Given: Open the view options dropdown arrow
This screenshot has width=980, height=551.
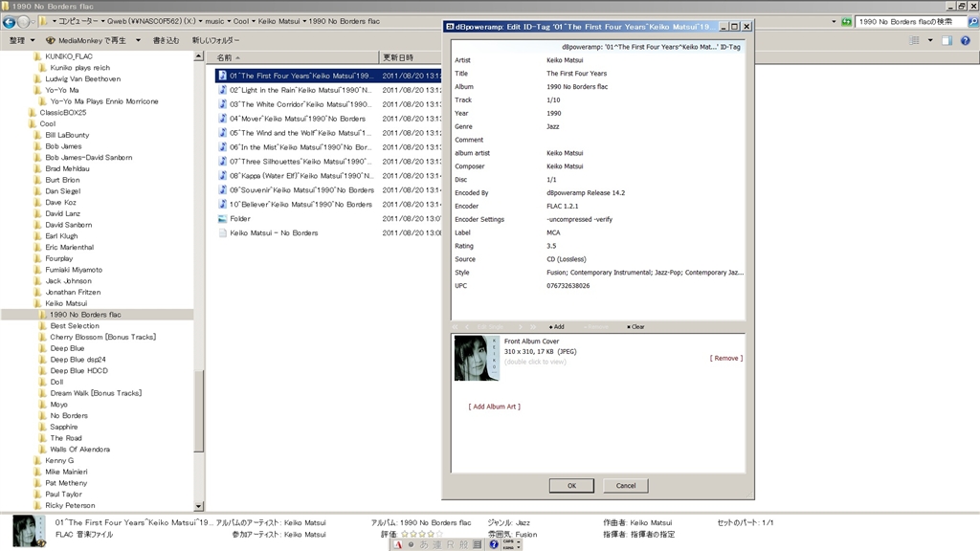Looking at the screenshot, I should (930, 40).
